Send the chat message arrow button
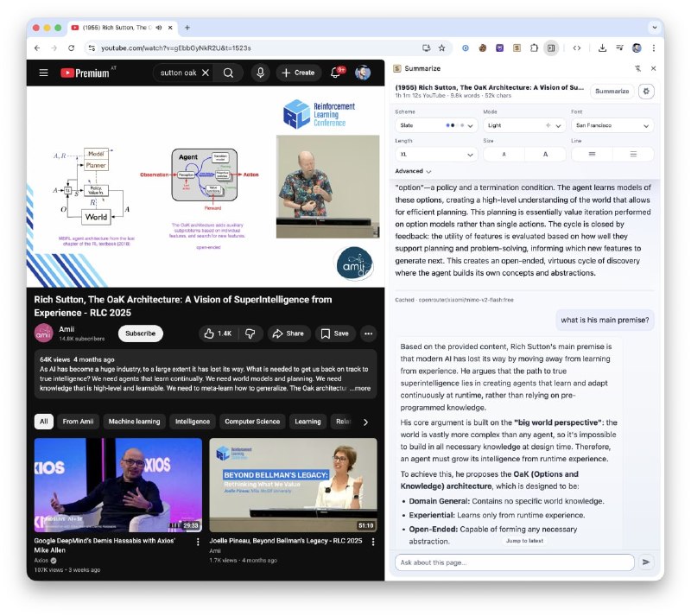Screen dimensions: 691x616 coord(646,562)
